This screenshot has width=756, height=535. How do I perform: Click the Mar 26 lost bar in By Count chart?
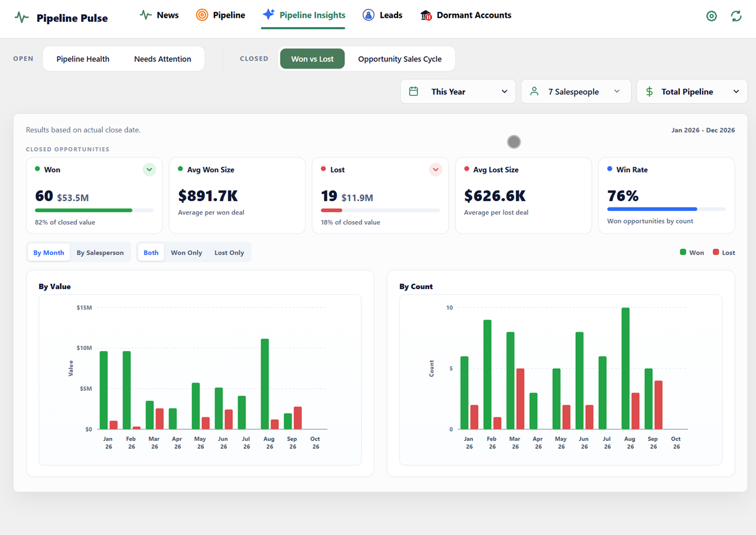click(520, 399)
